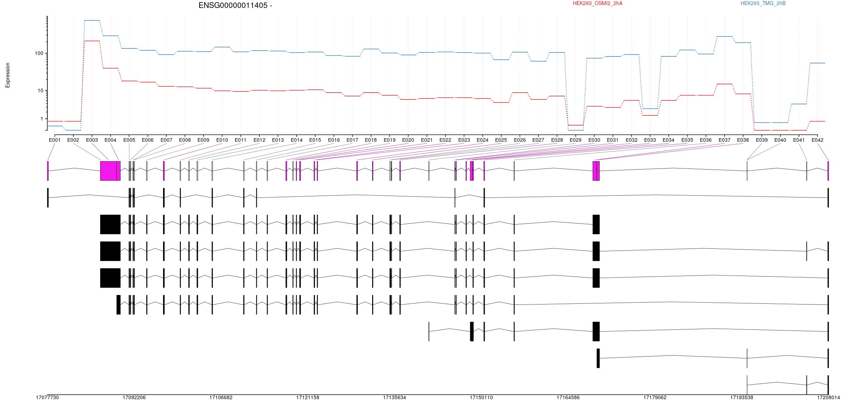Click exon label E014

297,140
